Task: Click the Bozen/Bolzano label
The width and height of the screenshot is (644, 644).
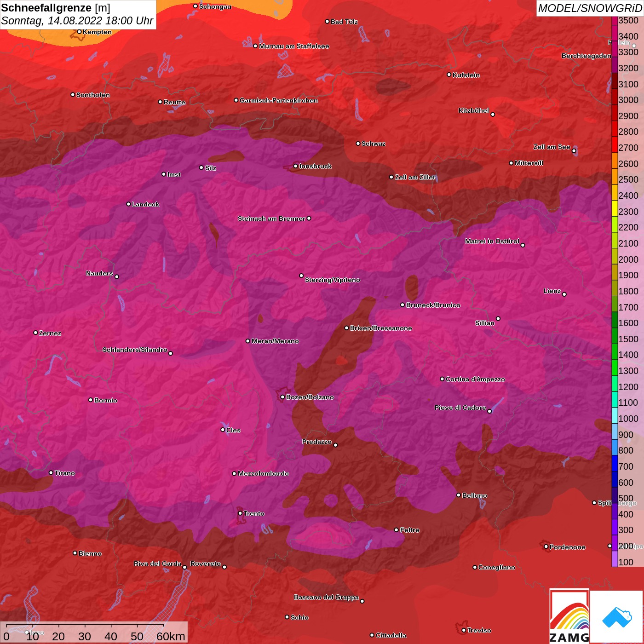Action: click(x=310, y=397)
